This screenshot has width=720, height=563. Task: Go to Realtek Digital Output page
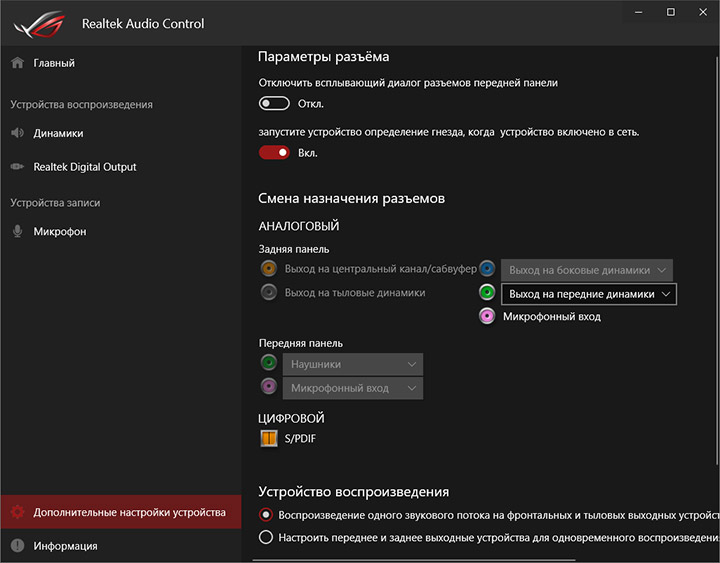tap(84, 167)
